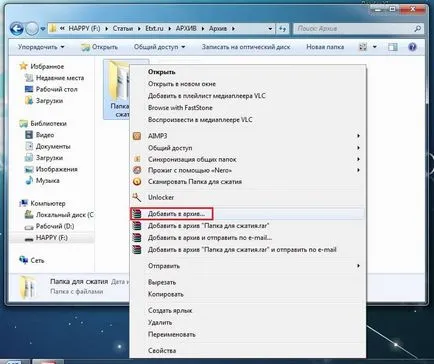Viewport: 434px width, 364px height.
Task: Click the antivirus scan icon beside Сканировать
Action: pos(137,182)
